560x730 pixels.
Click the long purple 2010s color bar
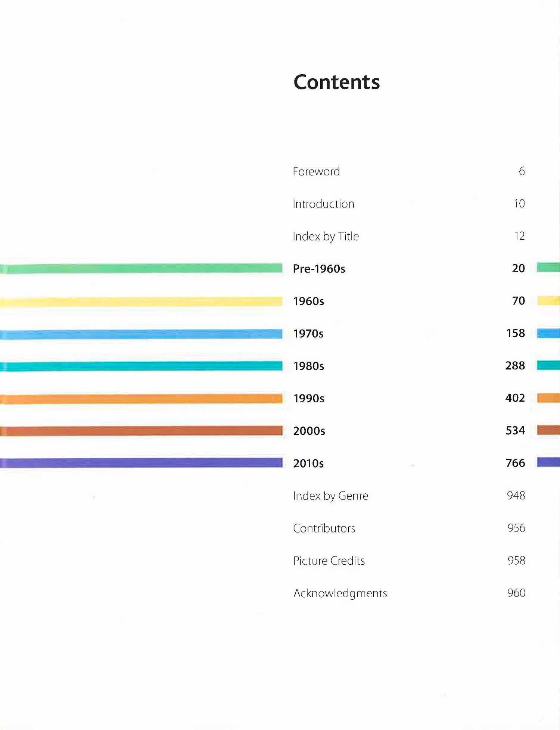(141, 463)
